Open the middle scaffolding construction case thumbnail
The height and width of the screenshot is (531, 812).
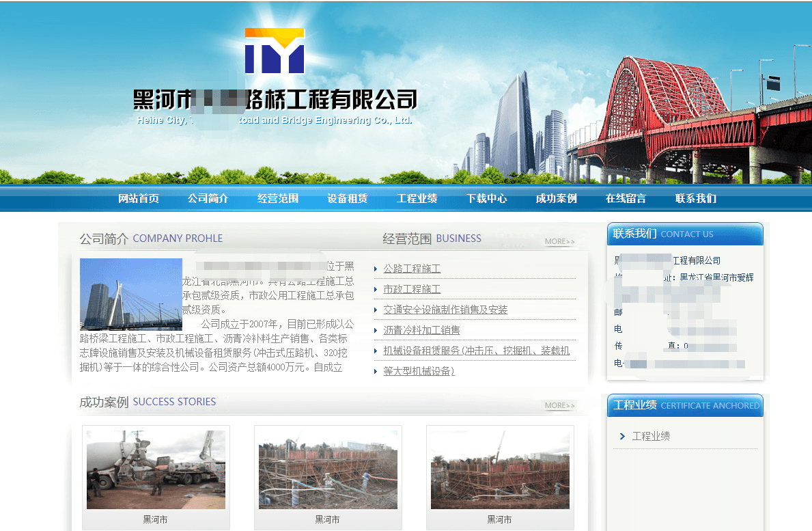point(328,469)
